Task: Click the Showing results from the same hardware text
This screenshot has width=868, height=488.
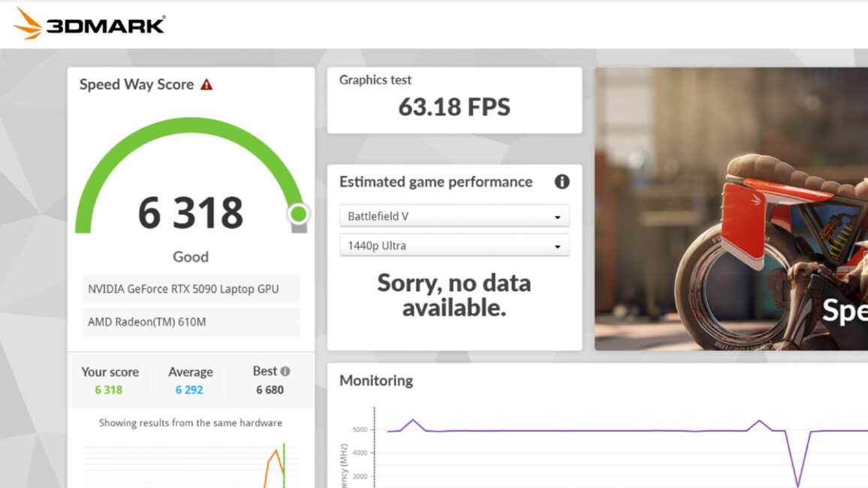Action: tap(191, 423)
